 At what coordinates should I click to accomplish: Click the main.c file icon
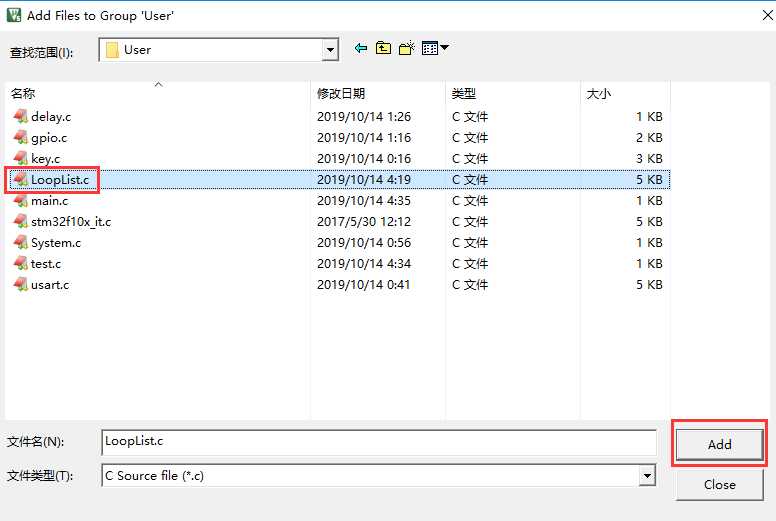[20, 200]
